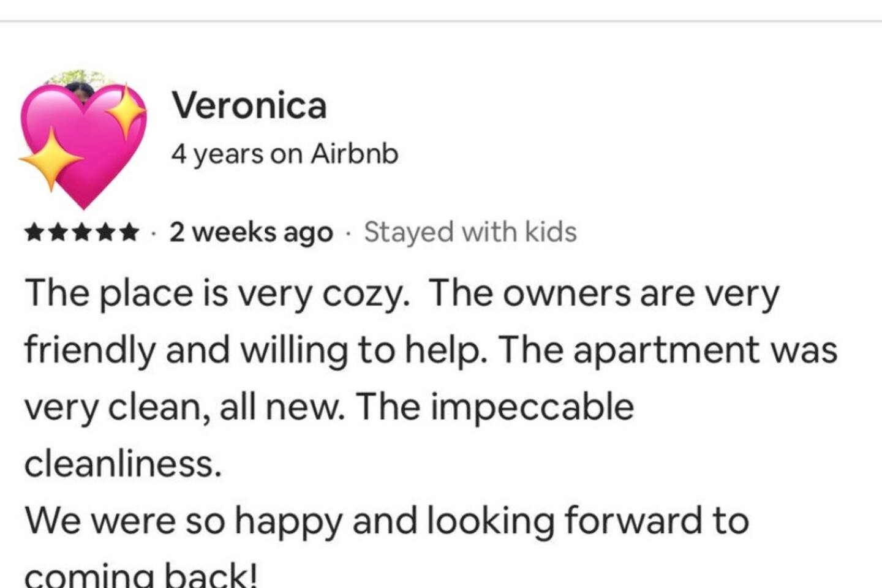This screenshot has width=882, height=588.
Task: Click the word 'cleanliness.'
Action: pos(123,464)
